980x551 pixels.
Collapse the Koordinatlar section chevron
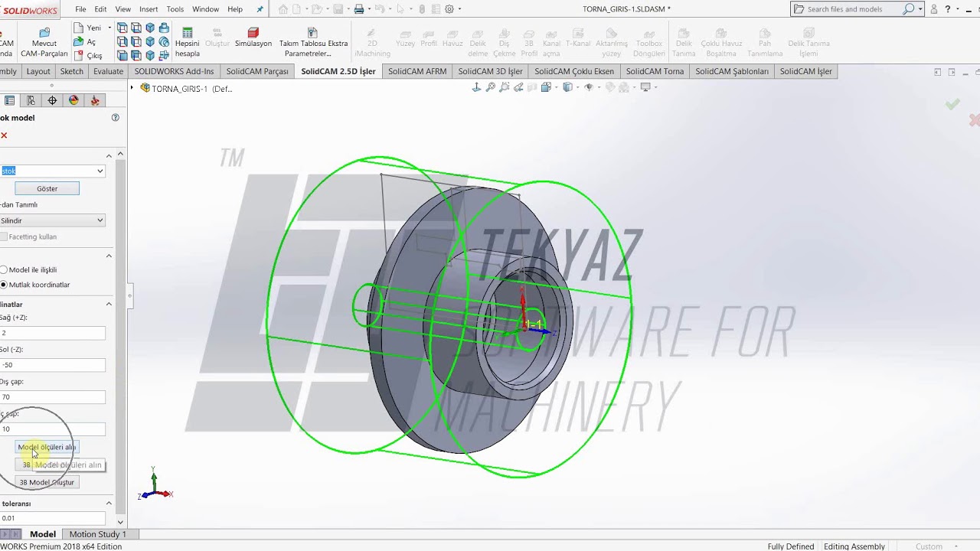pos(109,305)
